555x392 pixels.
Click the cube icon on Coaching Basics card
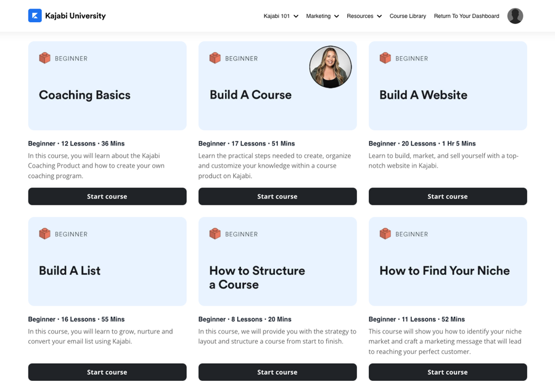pyautogui.click(x=44, y=58)
